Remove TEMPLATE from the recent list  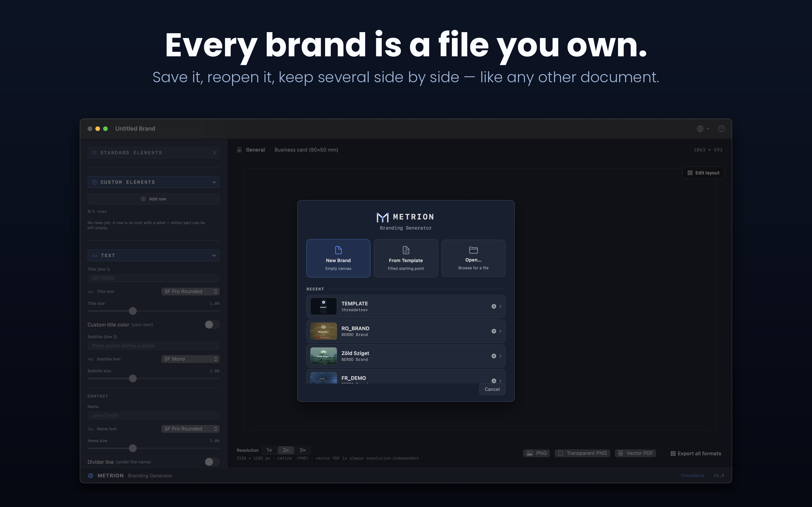coord(494,306)
